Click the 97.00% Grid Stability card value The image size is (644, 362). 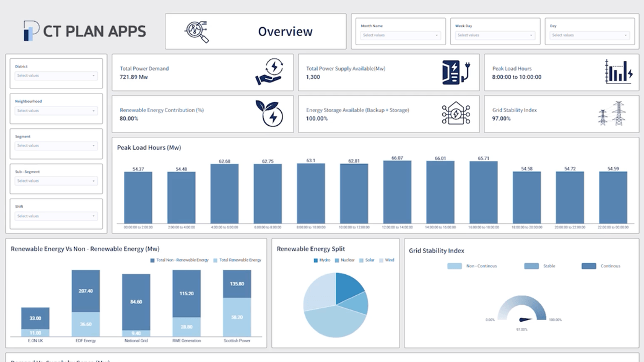click(501, 119)
